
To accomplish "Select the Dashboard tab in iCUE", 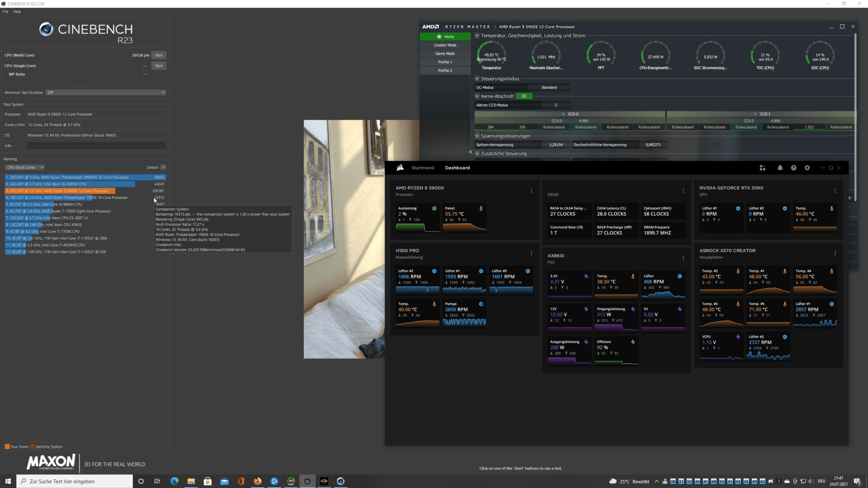I will click(457, 168).
